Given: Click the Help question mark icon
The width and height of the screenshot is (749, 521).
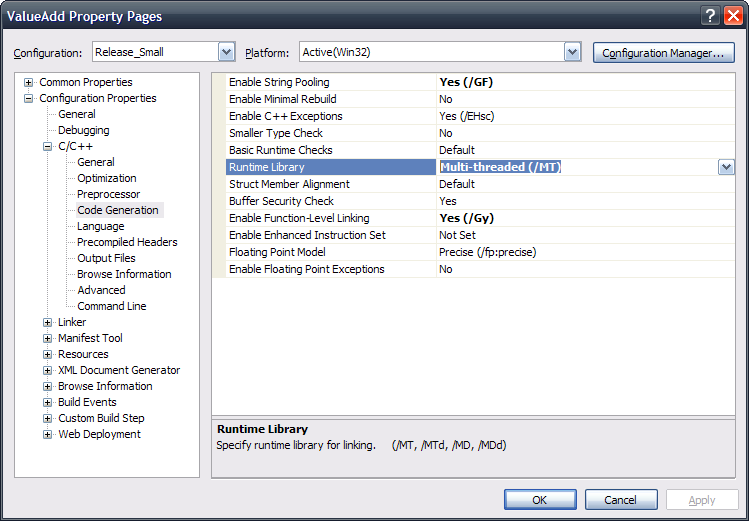Looking at the screenshot, I should click(x=710, y=15).
